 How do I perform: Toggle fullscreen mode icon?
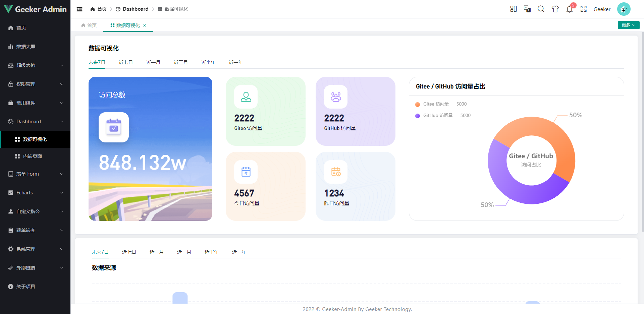click(x=584, y=9)
